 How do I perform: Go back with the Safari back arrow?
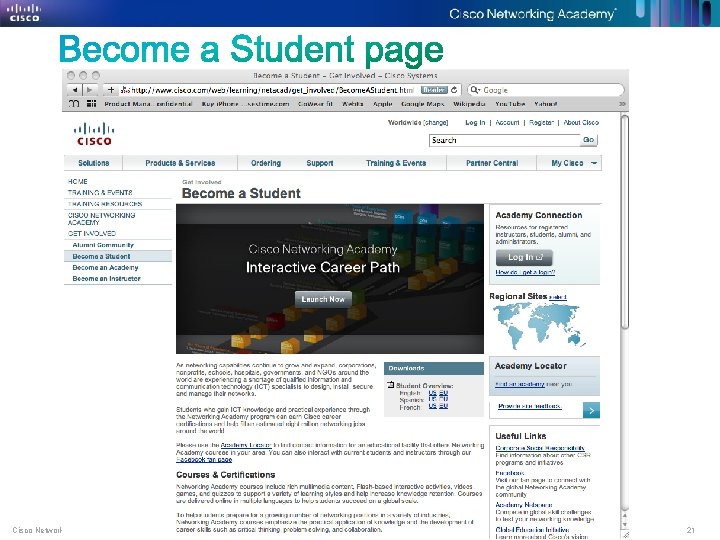[74, 90]
